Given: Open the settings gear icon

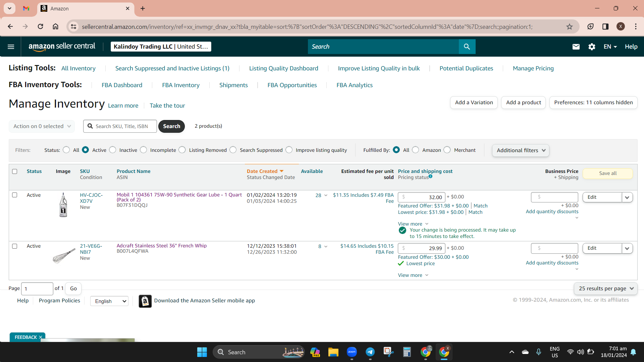Looking at the screenshot, I should (592, 47).
